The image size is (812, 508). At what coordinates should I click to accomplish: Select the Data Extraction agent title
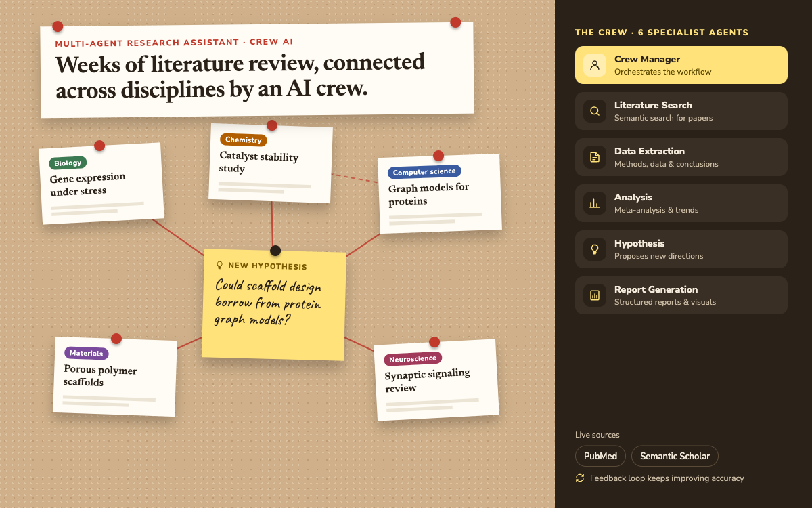click(650, 151)
